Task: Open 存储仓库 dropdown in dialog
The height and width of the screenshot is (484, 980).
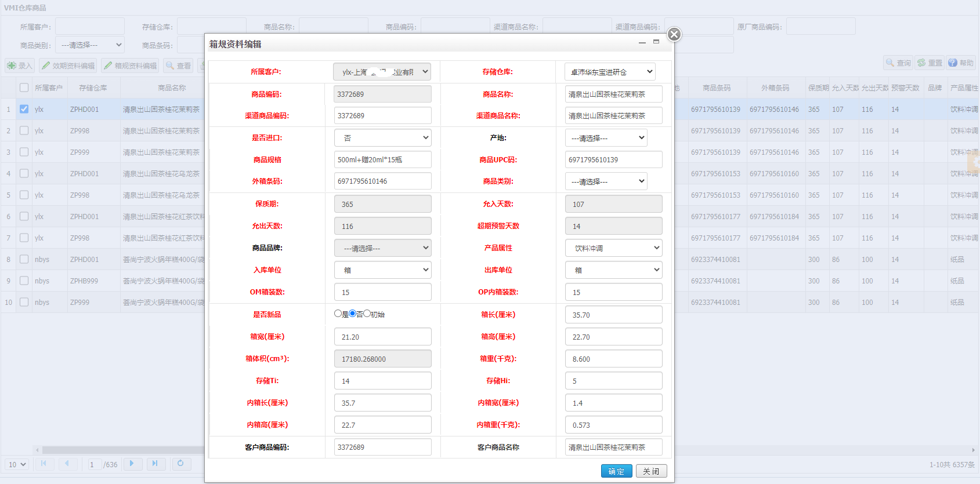Action: (x=610, y=72)
